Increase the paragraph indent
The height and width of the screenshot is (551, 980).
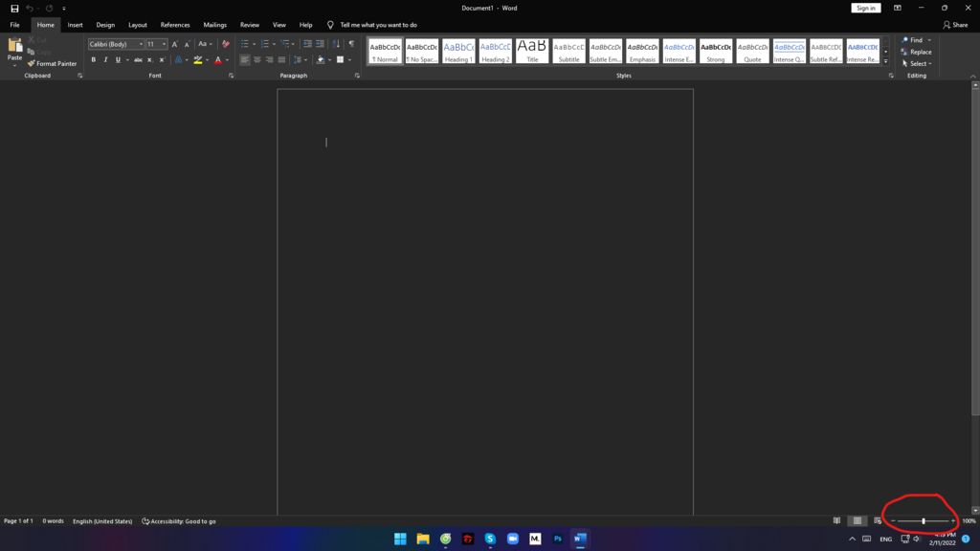pos(320,44)
